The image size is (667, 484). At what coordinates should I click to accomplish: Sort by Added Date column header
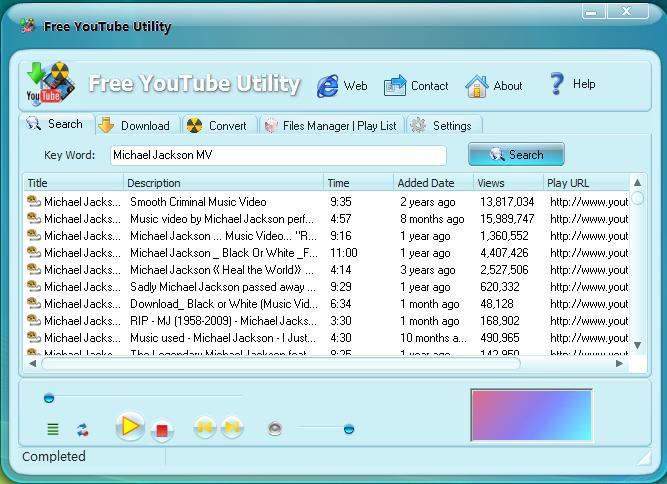pos(433,183)
